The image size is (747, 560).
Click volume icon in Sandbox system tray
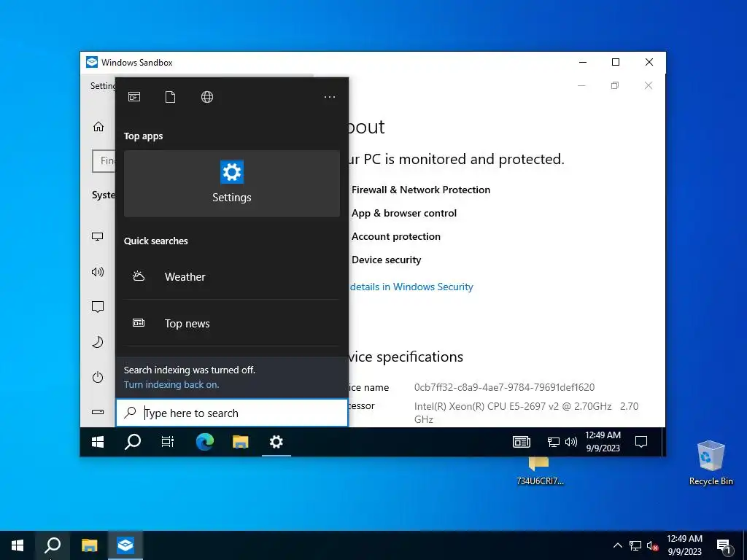point(570,443)
